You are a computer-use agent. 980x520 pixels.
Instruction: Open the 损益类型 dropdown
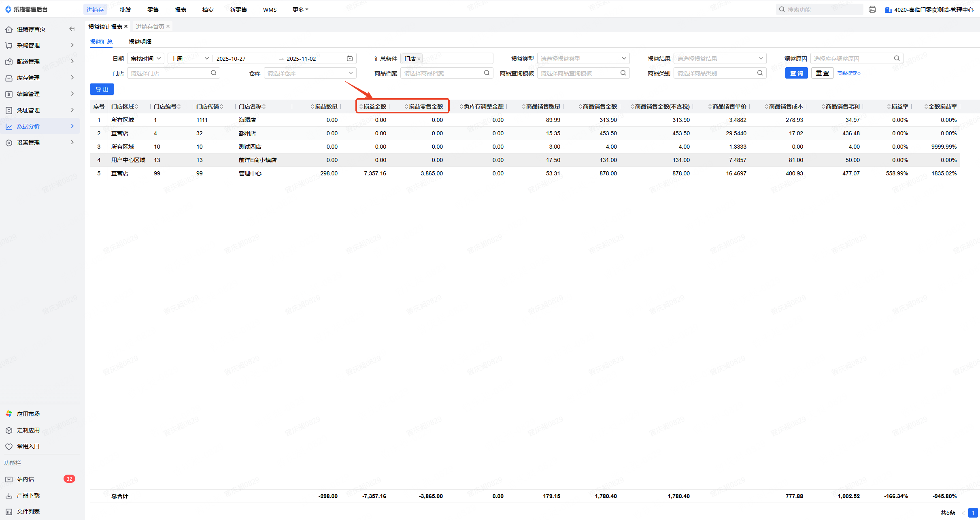[583, 58]
